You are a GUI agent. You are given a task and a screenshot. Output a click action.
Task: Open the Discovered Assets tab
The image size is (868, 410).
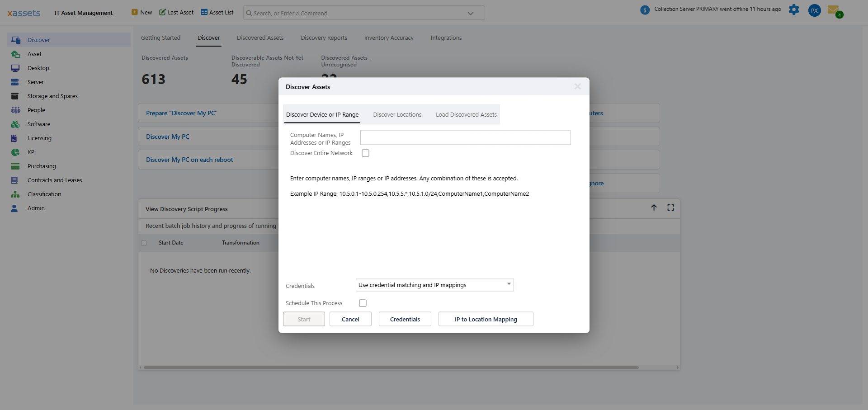click(260, 38)
